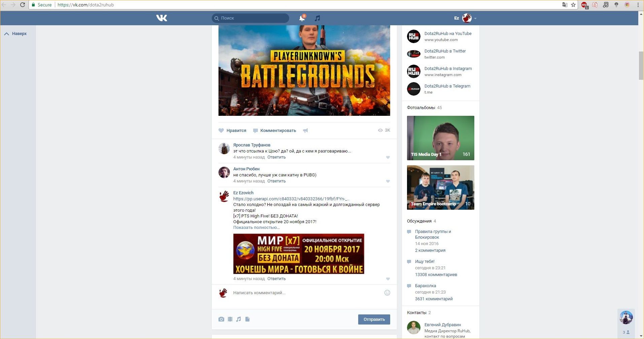
Task: Open the PlayerUnknown's Battlegrounds post image
Action: coord(304,71)
